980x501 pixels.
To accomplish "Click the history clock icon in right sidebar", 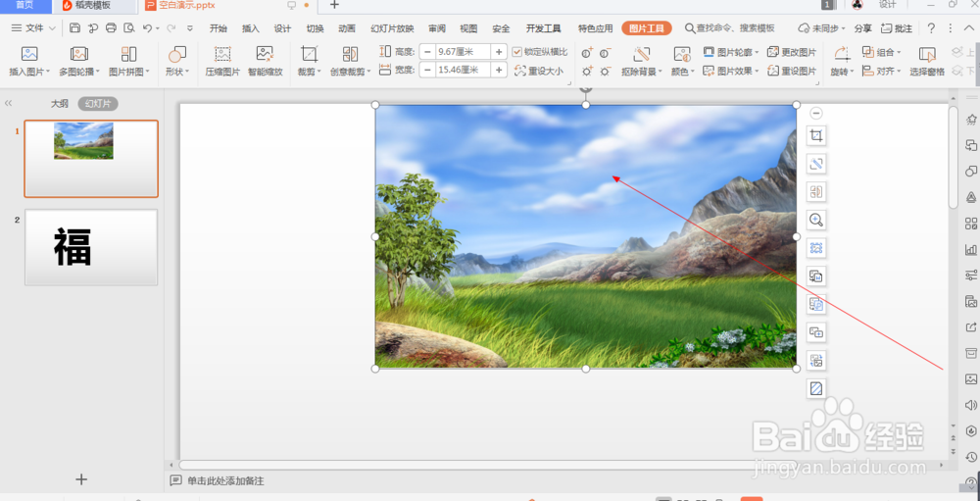I will tap(970, 457).
